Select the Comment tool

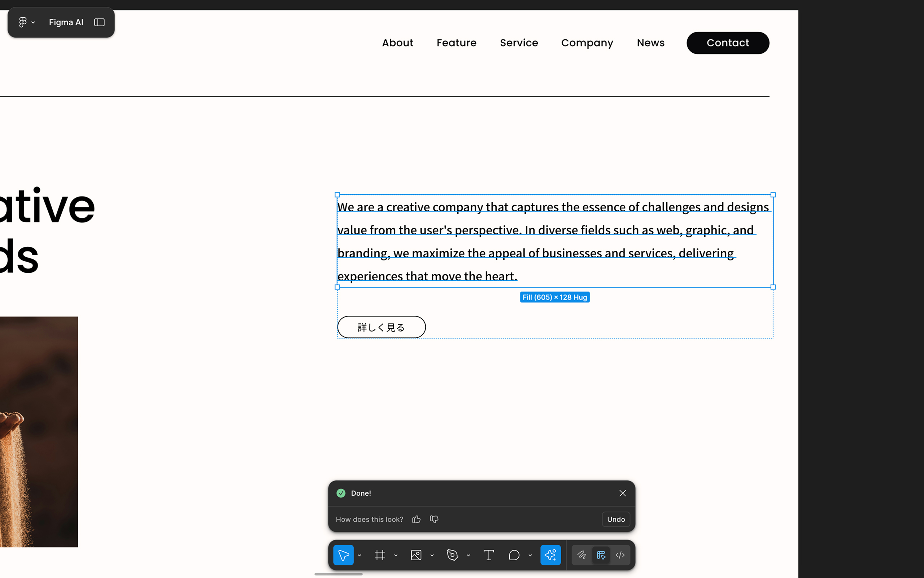[x=514, y=555]
